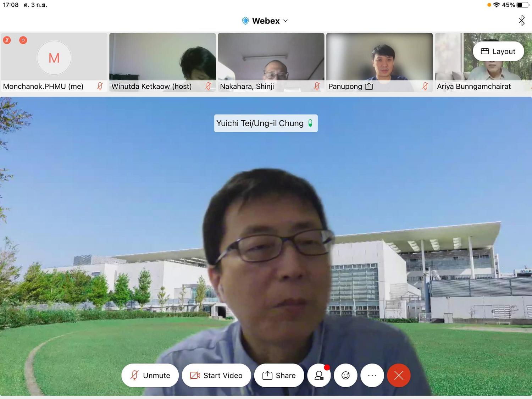Start Video from bottom toolbar
This screenshot has height=399, width=532.
[216, 375]
